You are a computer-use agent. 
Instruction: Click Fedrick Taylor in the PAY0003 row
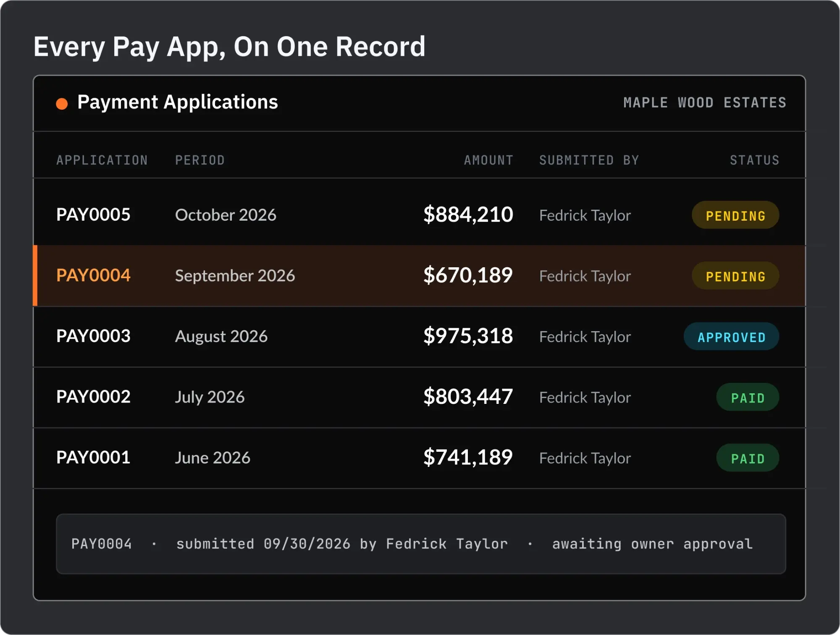point(585,337)
